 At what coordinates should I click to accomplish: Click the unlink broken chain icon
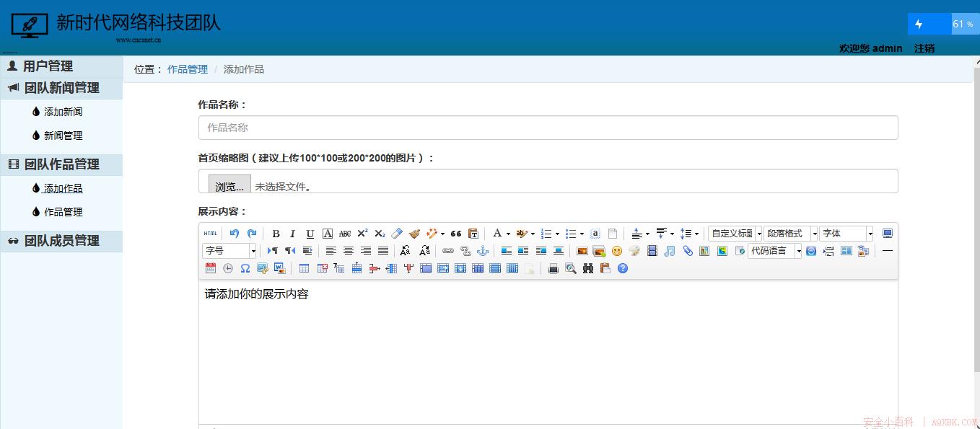[x=465, y=251]
